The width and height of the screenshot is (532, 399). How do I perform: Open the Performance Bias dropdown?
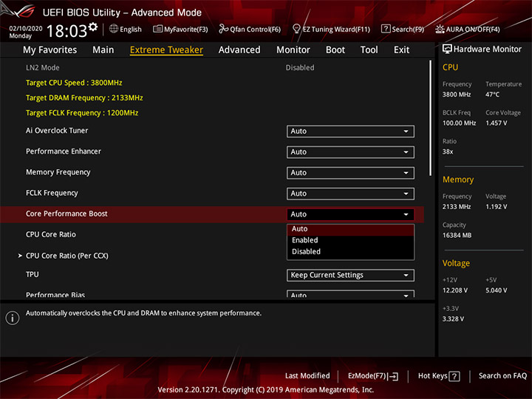pyautogui.click(x=350, y=294)
